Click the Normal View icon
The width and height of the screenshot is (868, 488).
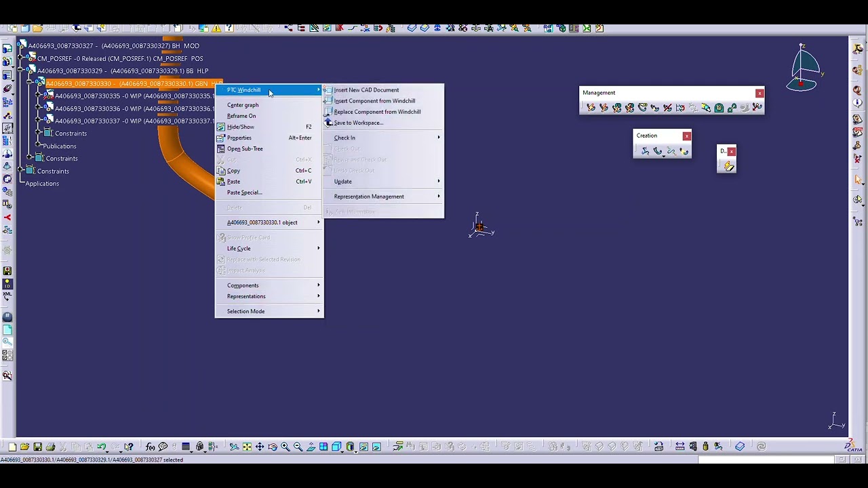311,447
